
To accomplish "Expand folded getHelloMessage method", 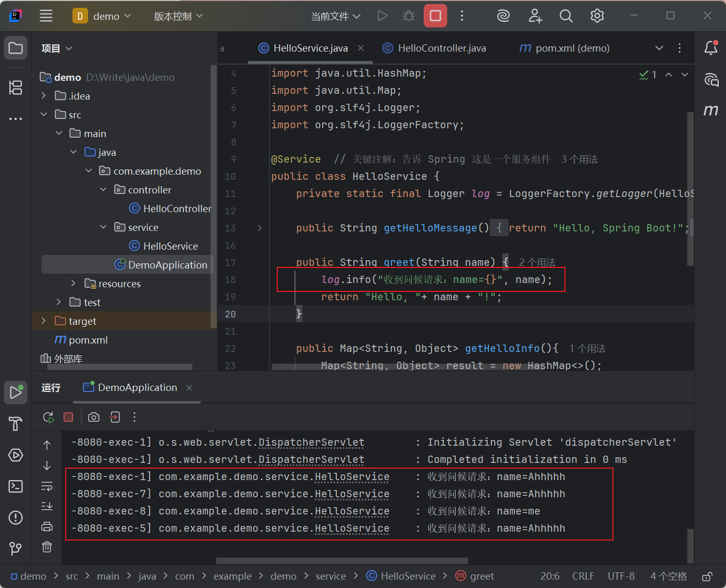I will coord(260,228).
